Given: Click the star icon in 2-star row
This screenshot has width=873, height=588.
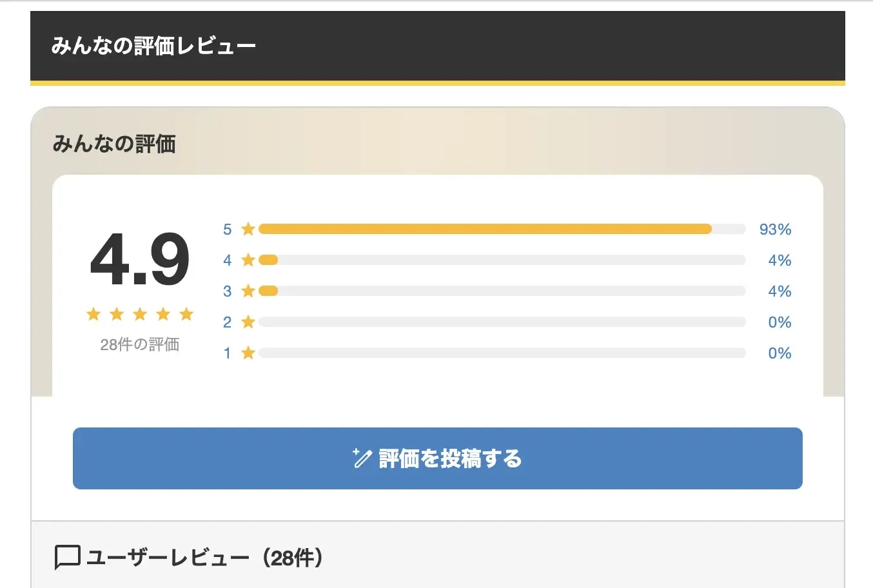Looking at the screenshot, I should (x=248, y=322).
